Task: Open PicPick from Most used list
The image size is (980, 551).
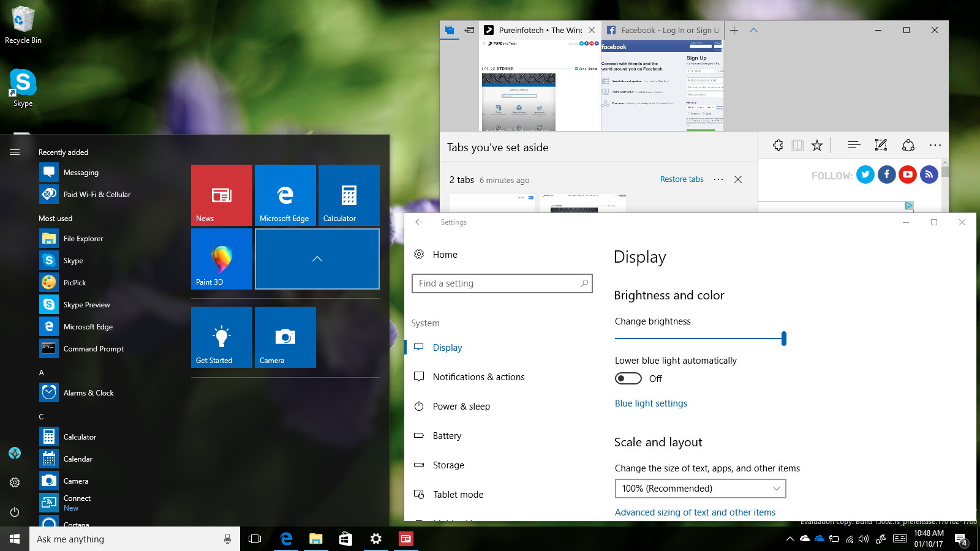Action: tap(111, 283)
